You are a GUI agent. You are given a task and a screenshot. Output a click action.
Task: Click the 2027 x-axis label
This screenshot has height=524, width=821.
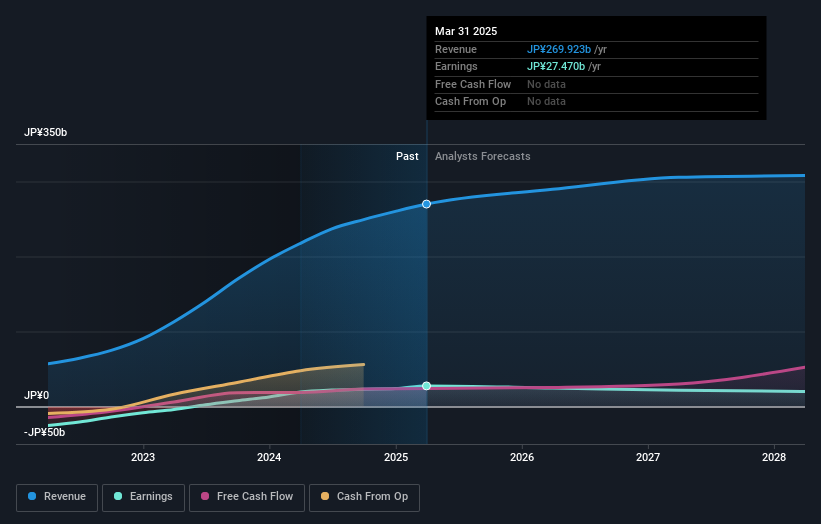click(x=648, y=458)
